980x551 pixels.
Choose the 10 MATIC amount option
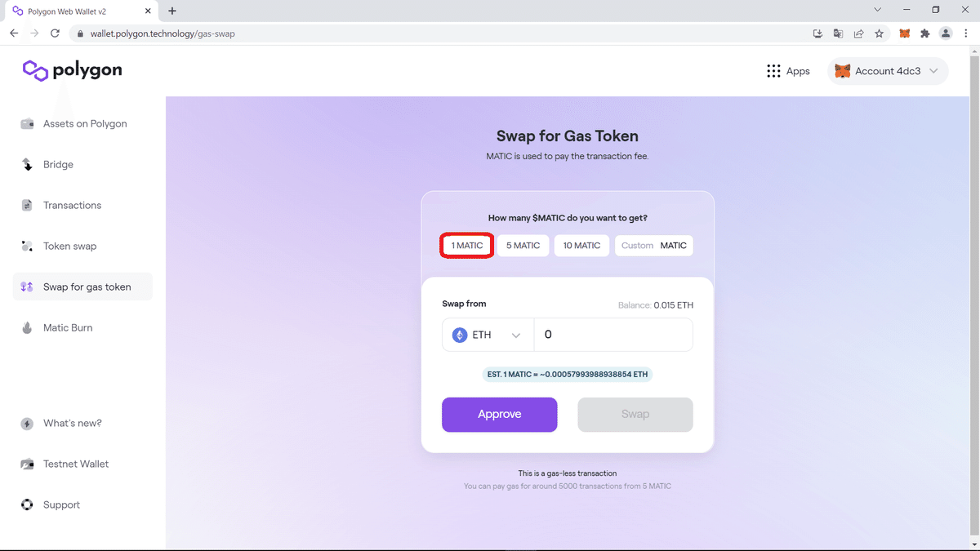pos(581,246)
